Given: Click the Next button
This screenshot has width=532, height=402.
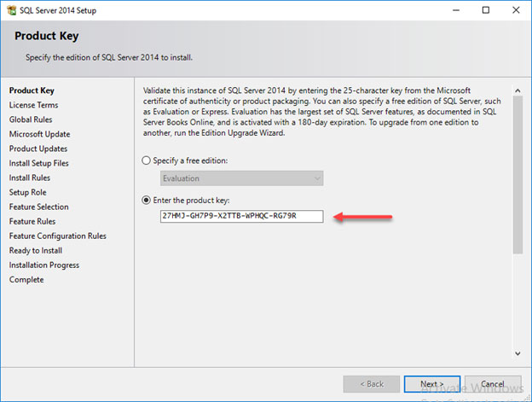Looking at the screenshot, I should coord(432,384).
